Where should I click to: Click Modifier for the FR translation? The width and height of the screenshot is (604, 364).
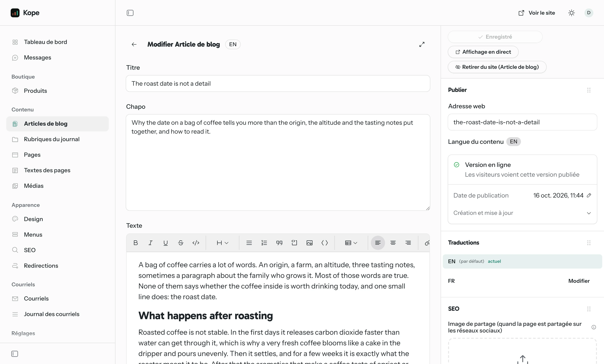(579, 281)
